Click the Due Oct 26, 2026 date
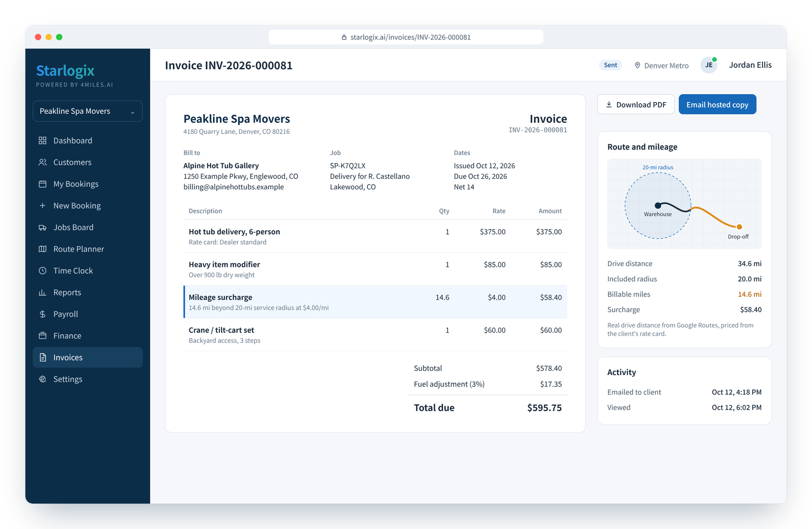The width and height of the screenshot is (812, 529). pos(480,176)
